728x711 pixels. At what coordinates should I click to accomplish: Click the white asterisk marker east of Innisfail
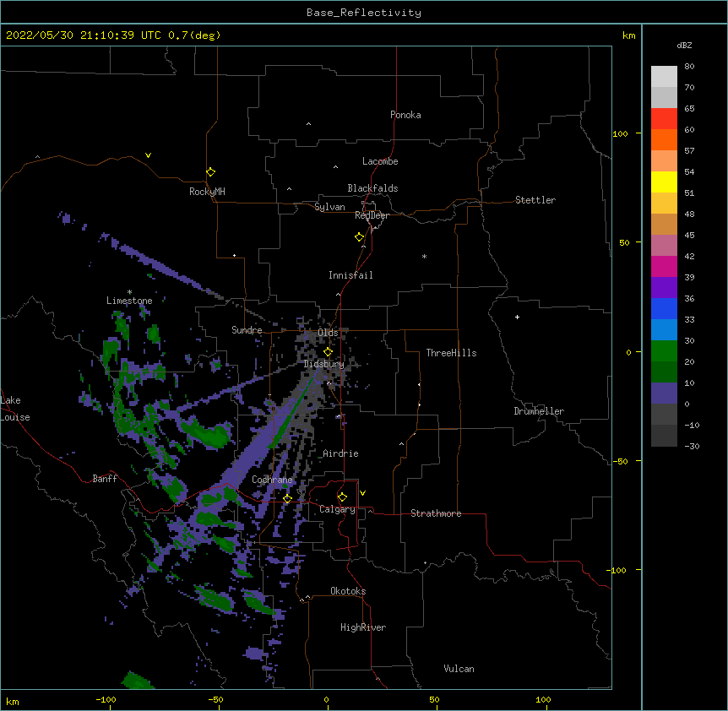tap(424, 256)
